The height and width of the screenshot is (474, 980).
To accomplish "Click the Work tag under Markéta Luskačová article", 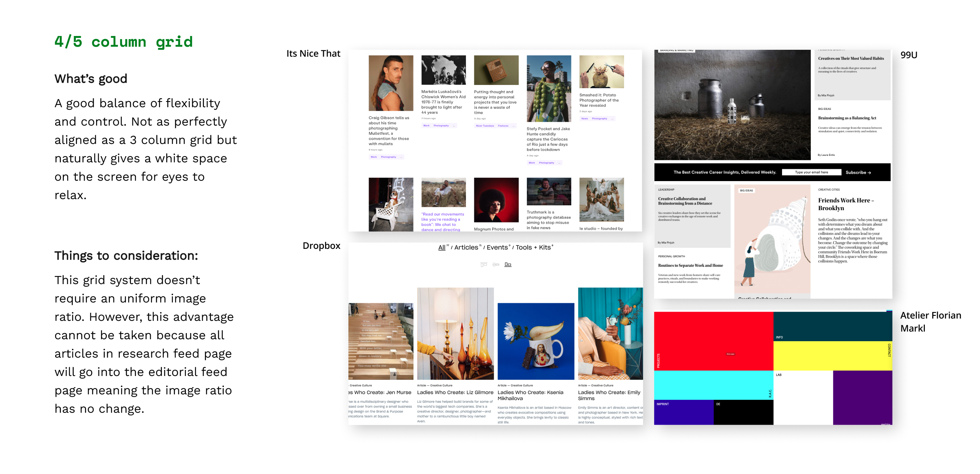I will [x=426, y=126].
